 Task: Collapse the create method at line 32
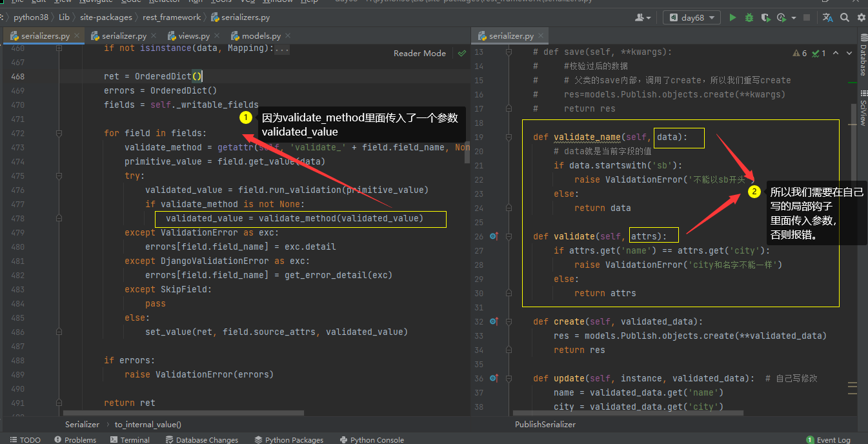click(509, 321)
